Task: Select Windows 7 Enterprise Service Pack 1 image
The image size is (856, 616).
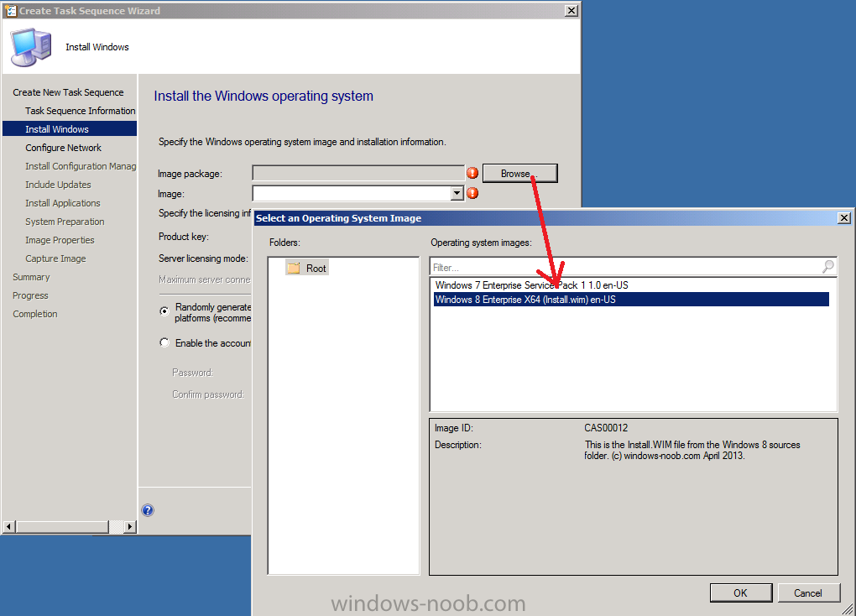Action: click(x=531, y=285)
